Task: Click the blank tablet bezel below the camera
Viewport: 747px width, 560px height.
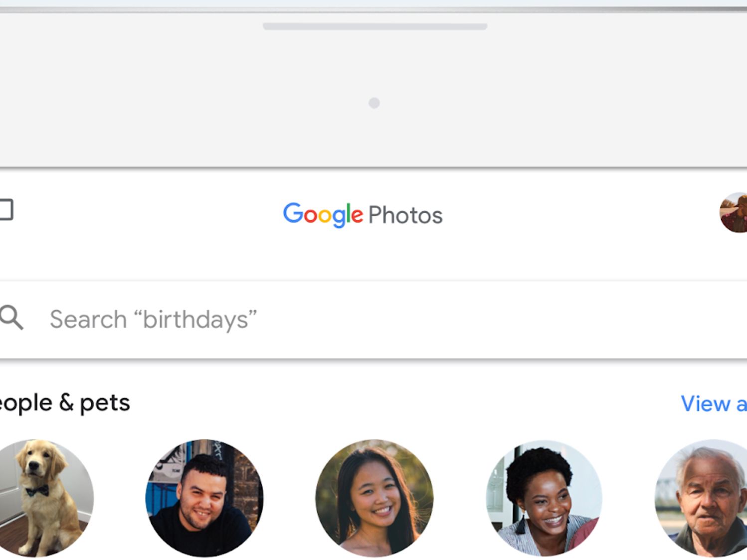Action: 374,140
